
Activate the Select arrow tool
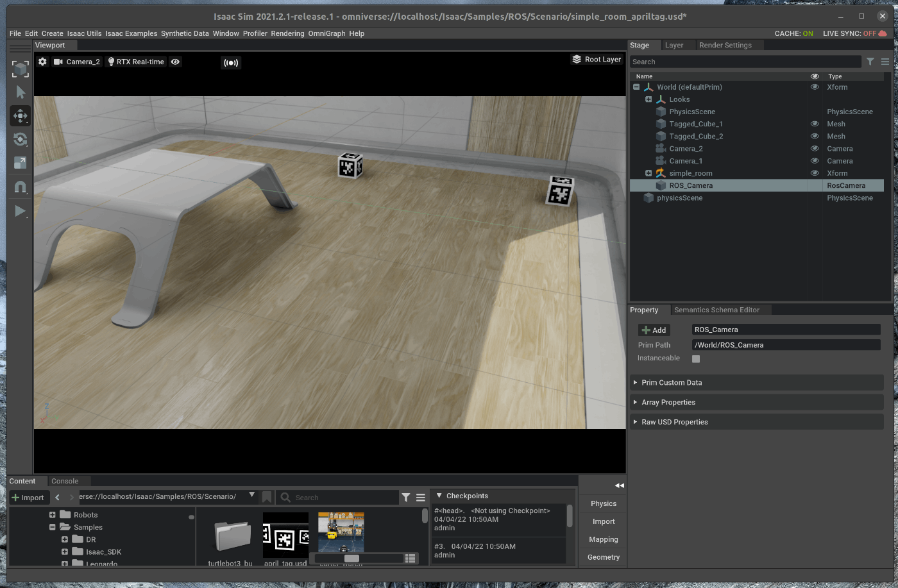[x=21, y=92]
